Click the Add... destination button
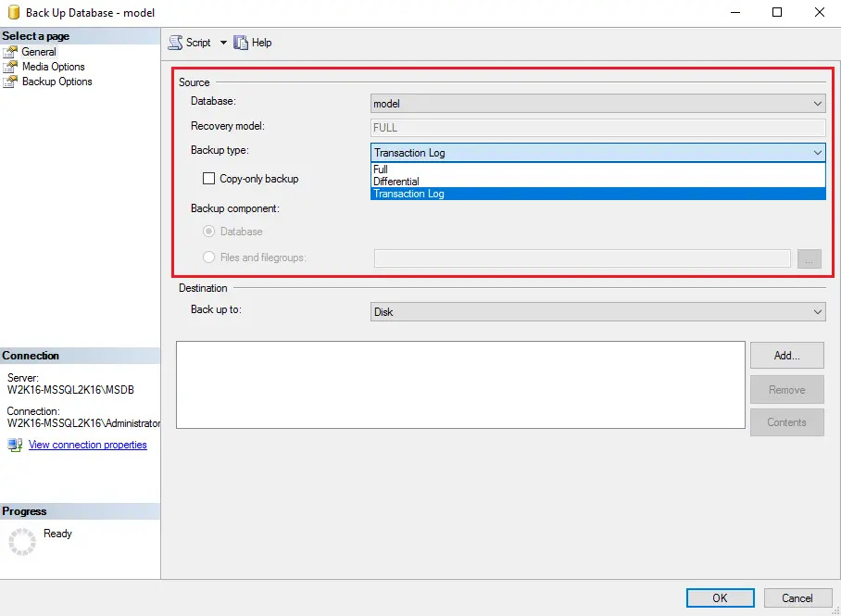Screen dimensions: 841x616 (786, 356)
